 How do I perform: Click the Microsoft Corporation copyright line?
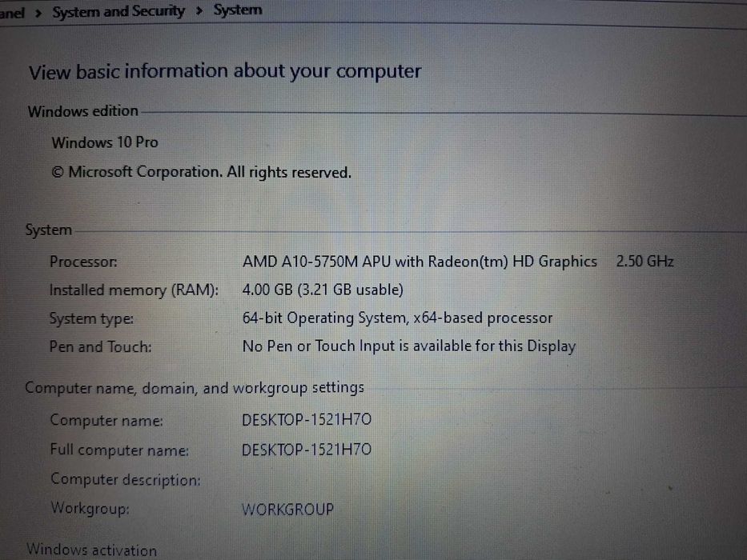201,172
